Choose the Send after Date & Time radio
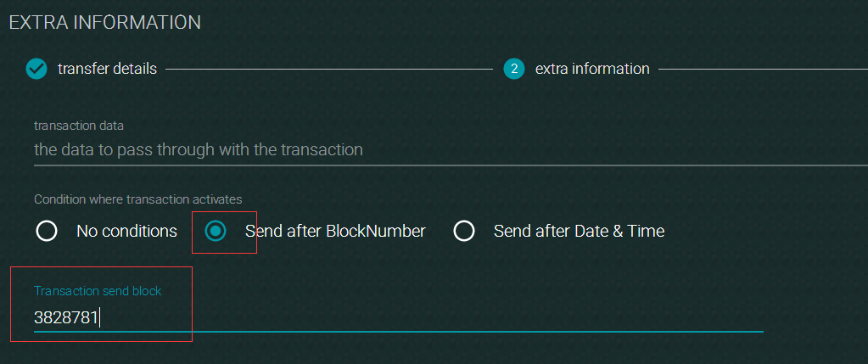Viewport: 868px width, 364px height. point(464,232)
